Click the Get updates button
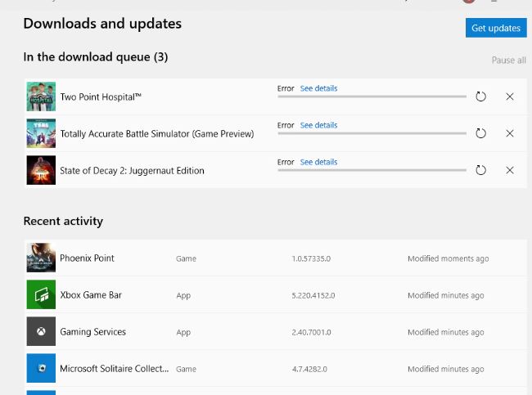This screenshot has height=395, width=532. (x=496, y=28)
